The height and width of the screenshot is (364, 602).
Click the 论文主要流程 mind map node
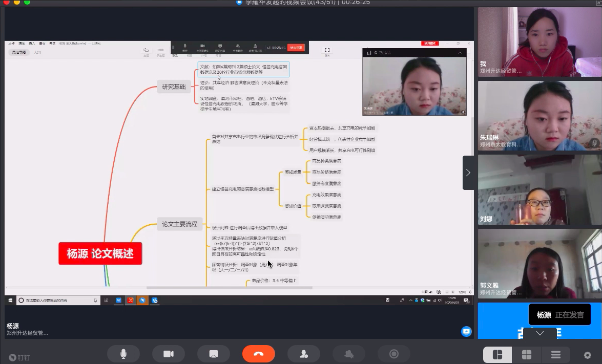pos(179,224)
